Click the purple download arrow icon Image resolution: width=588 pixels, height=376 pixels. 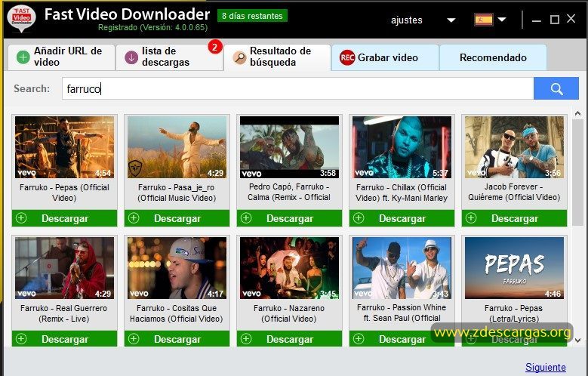click(x=131, y=57)
